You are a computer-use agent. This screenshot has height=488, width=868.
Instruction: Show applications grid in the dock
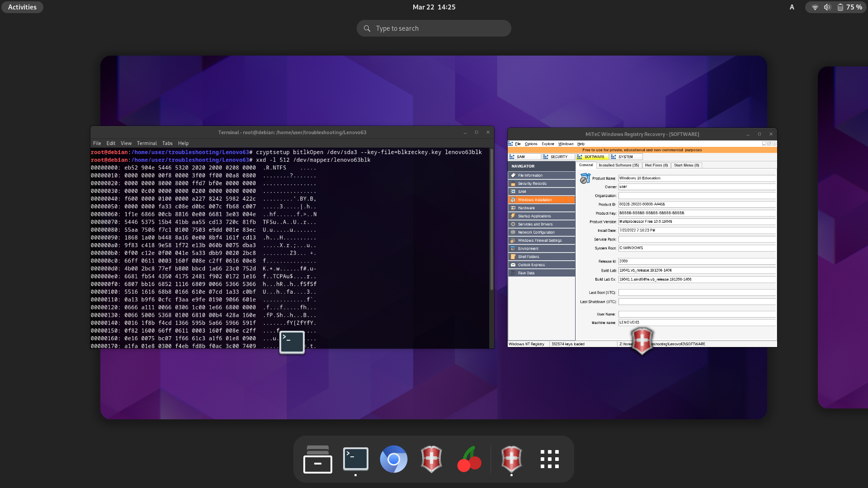549,459
